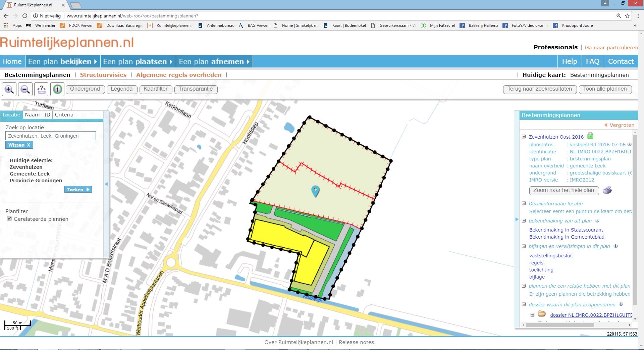Viewport: 644px width, 350px height.
Task: Click the Legenda button
Action: [122, 89]
